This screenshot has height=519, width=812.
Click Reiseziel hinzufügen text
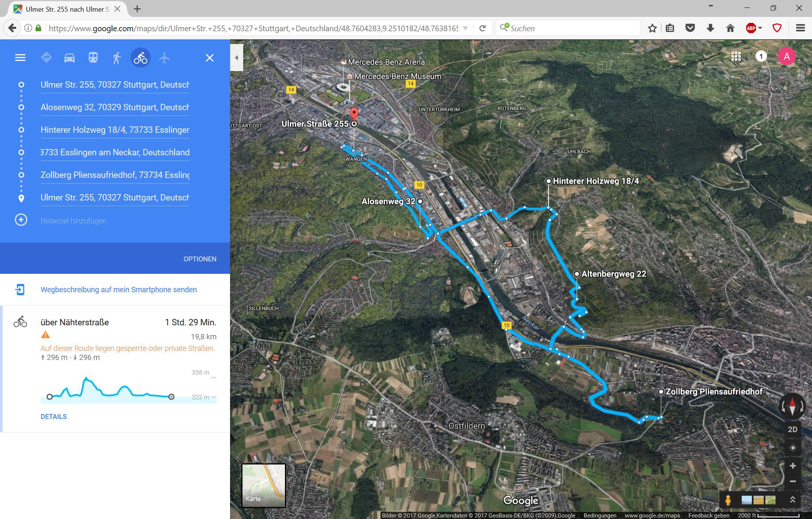point(73,221)
